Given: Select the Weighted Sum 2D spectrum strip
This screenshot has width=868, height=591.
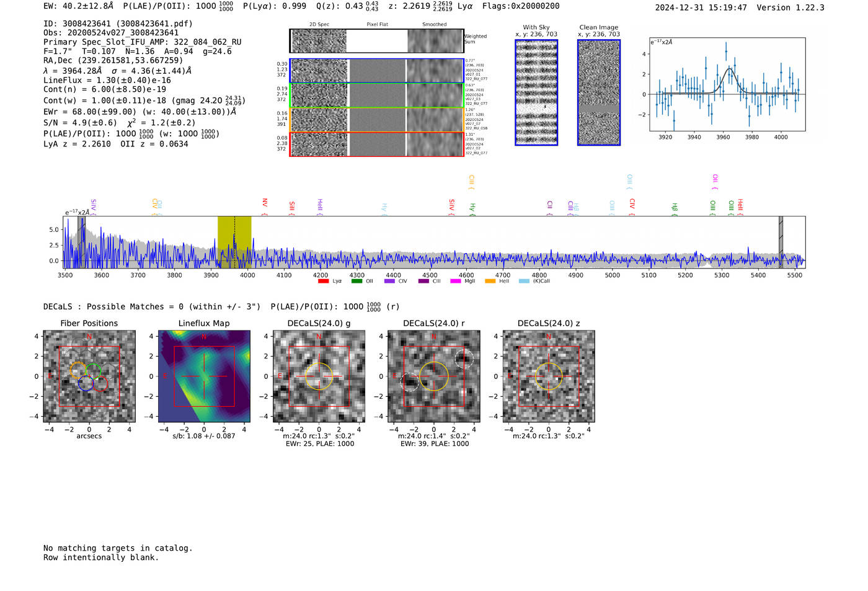Looking at the screenshot, I should point(376,41).
